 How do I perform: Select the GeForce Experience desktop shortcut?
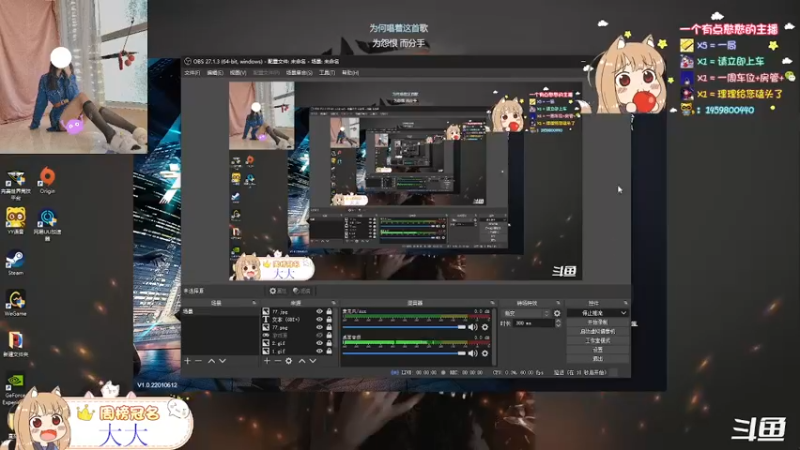click(14, 389)
